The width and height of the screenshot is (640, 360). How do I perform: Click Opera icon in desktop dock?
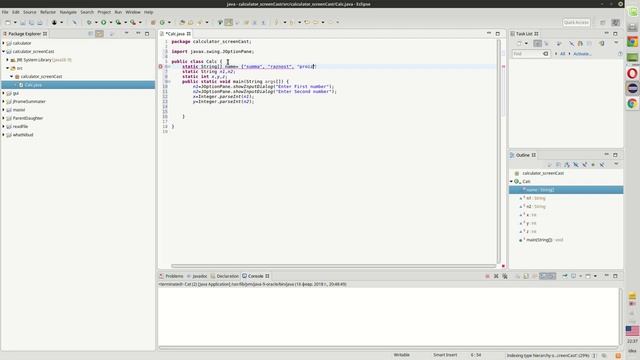632,73
